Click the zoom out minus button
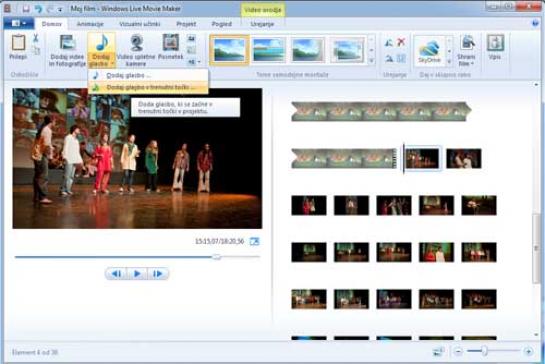Viewport: 545px width, 364px height. pyautogui.click(x=458, y=351)
